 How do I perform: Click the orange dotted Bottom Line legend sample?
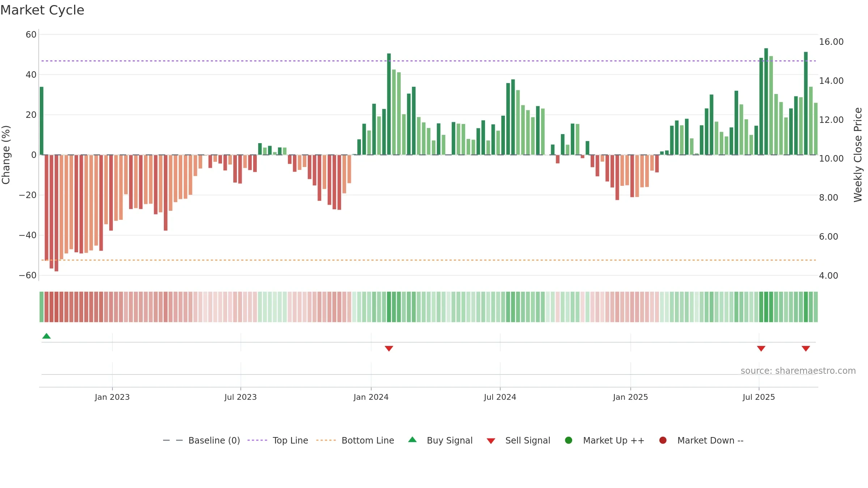[x=326, y=440]
